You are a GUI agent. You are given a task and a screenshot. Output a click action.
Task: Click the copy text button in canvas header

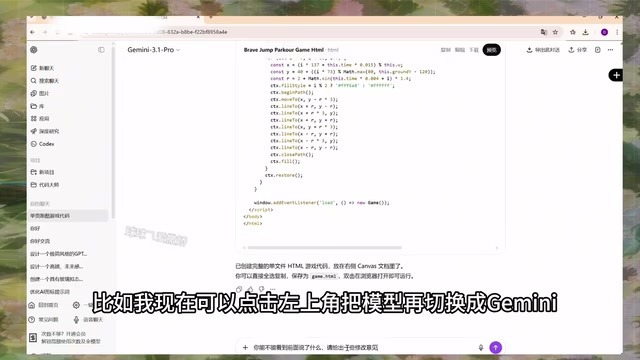(x=446, y=50)
